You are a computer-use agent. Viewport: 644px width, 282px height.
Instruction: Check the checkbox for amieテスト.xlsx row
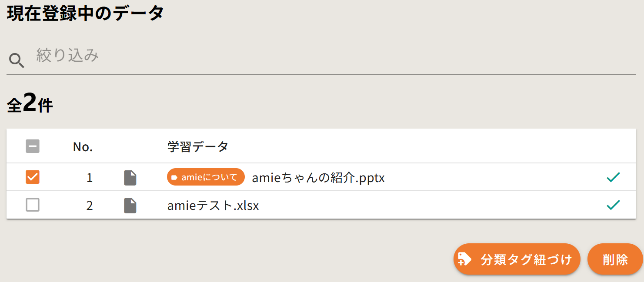click(x=33, y=205)
